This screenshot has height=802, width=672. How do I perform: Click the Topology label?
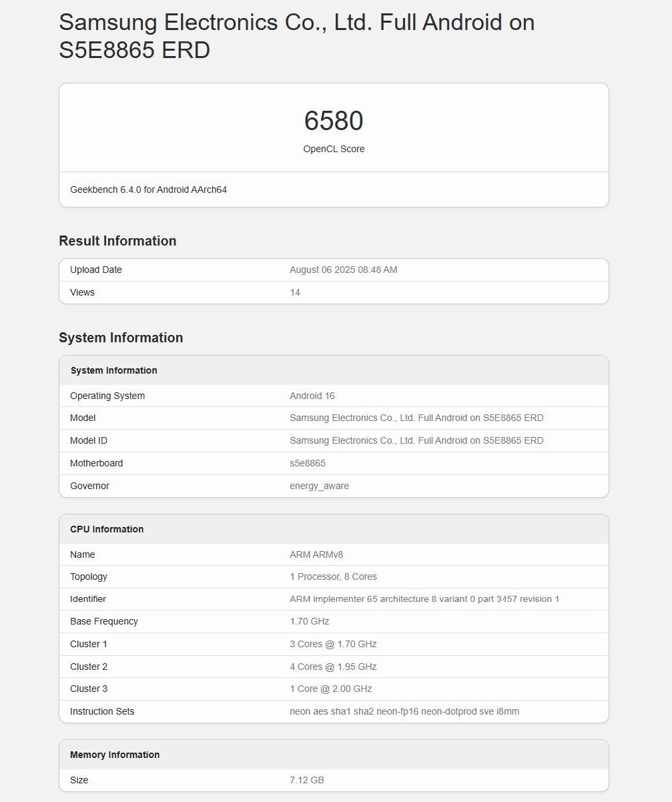tap(89, 576)
